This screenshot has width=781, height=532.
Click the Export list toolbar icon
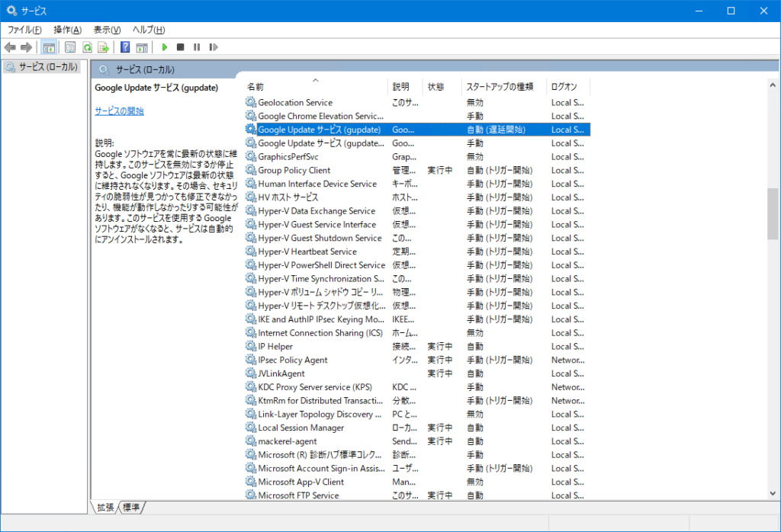coord(103,46)
